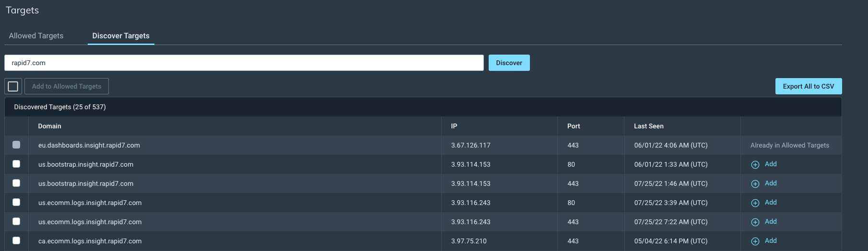The width and height of the screenshot is (868, 251).
Task: Switch to the Allowed Targets tab
Action: click(36, 36)
